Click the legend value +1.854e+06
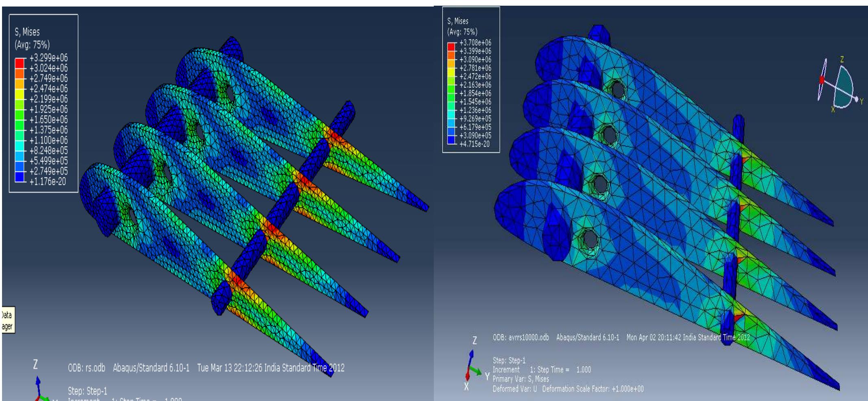868x401 pixels. click(x=475, y=93)
